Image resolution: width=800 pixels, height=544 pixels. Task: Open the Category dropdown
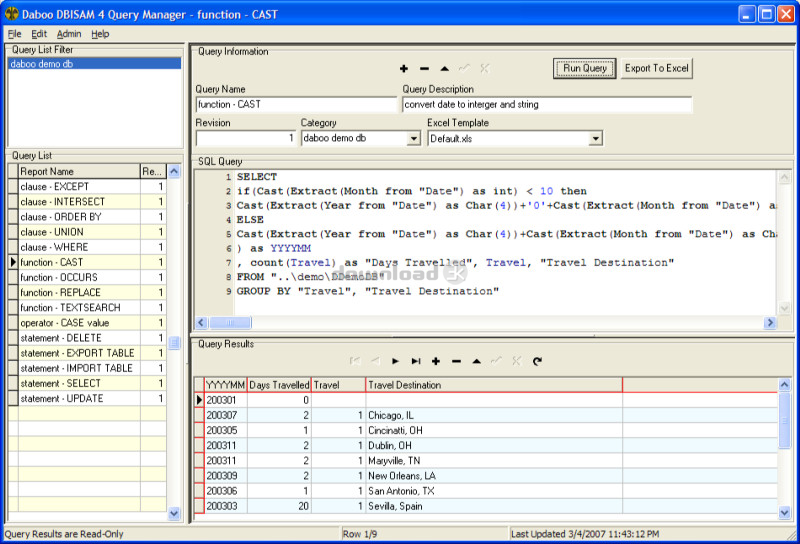tap(413, 139)
